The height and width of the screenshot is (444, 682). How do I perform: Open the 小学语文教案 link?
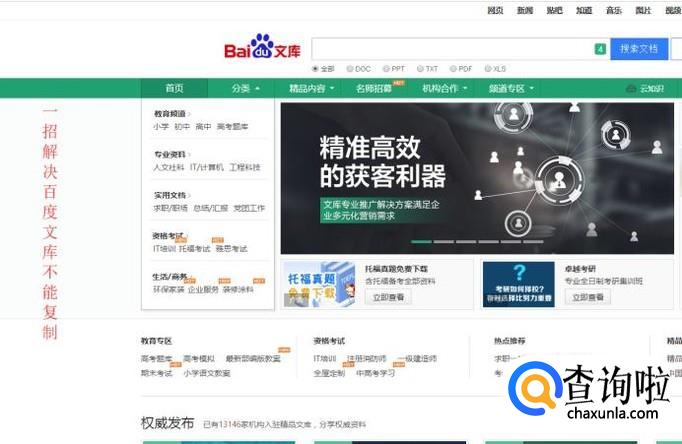click(207, 373)
